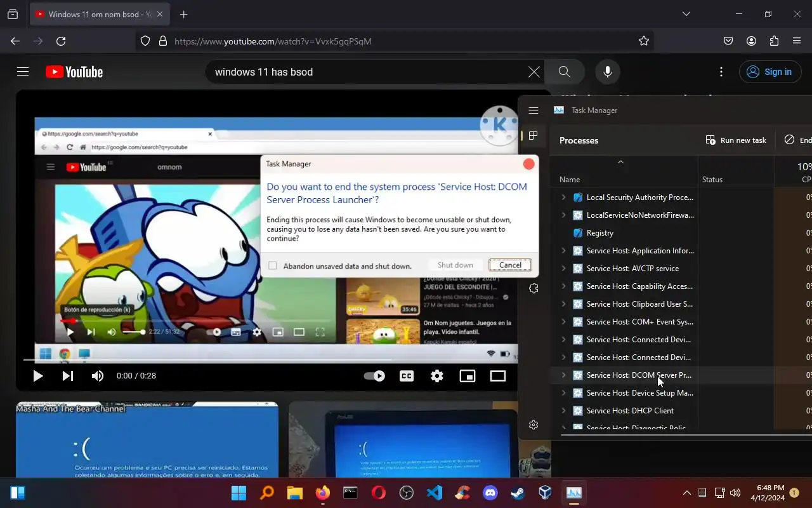Toggle YouTube autoplay switch

point(374,376)
